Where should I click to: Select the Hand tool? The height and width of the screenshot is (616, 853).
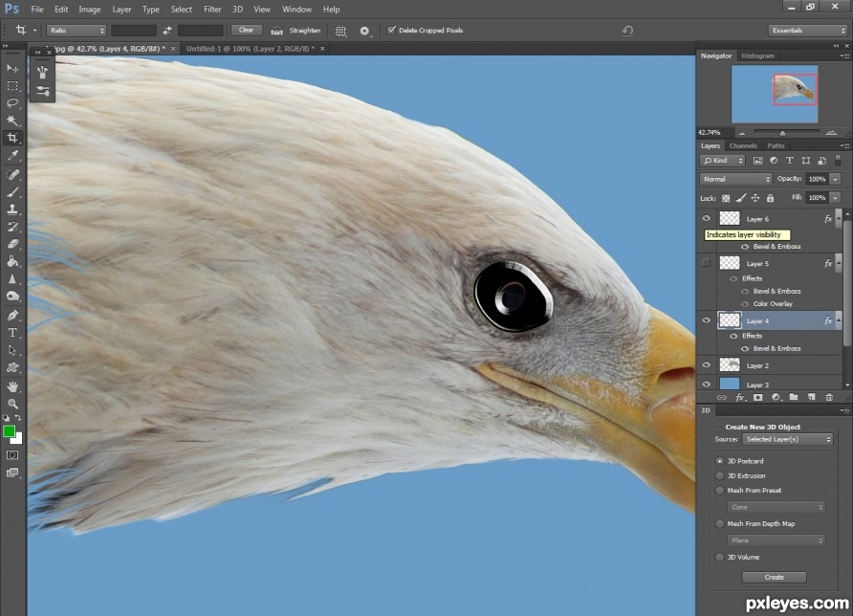pos(12,386)
